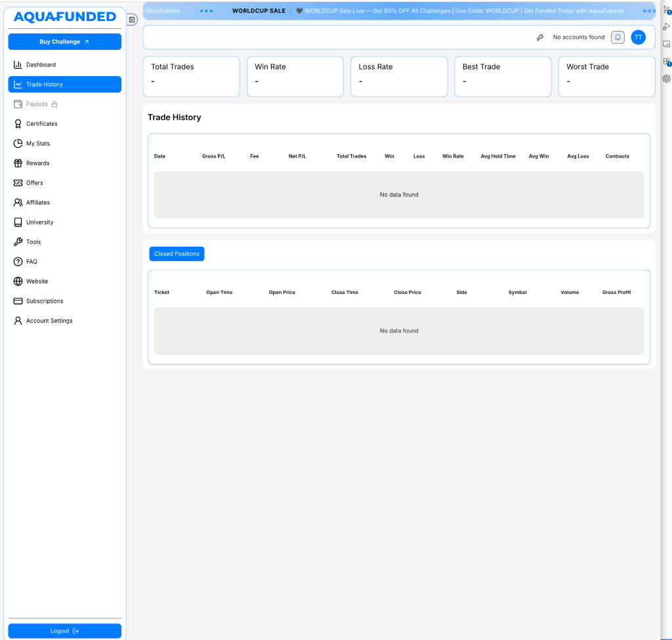Screen dimensions: 672x640
Task: Open Tools via the wrench icon
Action: (x=18, y=242)
